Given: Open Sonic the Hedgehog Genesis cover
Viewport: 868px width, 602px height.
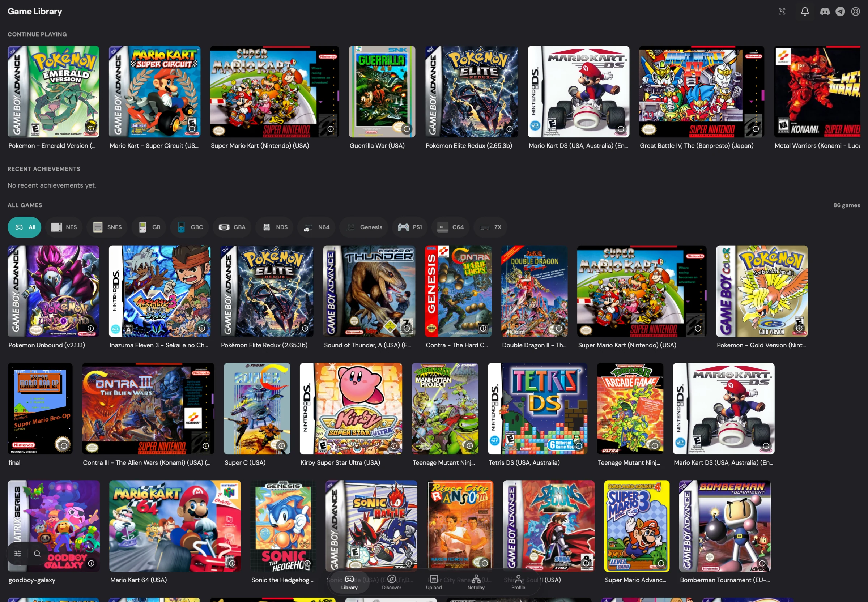Looking at the screenshot, I should pyautogui.click(x=283, y=526).
